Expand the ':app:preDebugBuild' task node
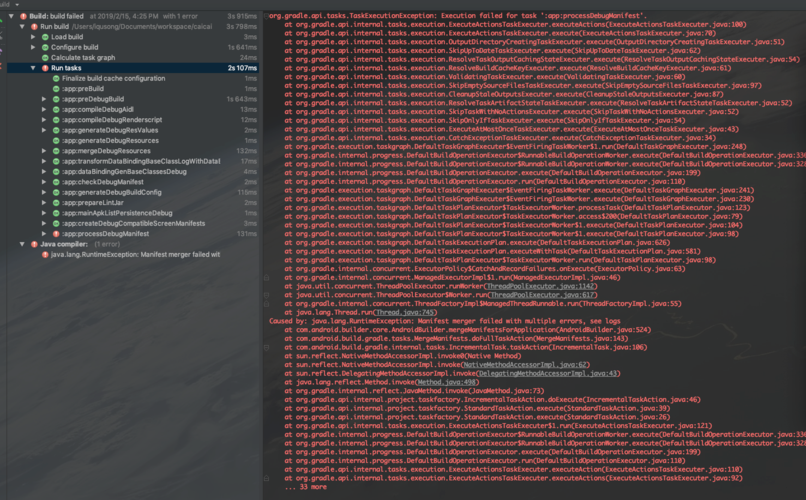This screenshot has height=500, width=806. (44, 99)
